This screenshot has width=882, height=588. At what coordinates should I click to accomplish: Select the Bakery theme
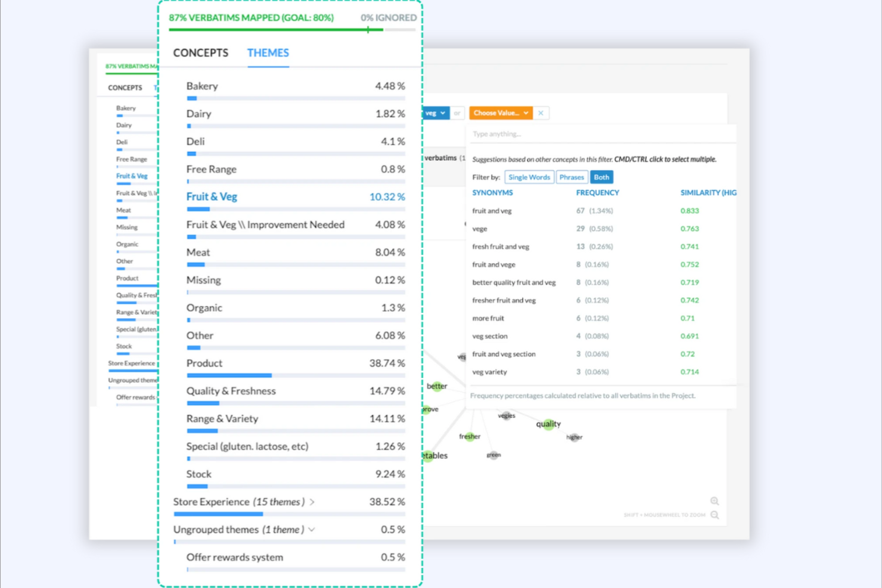click(x=201, y=86)
